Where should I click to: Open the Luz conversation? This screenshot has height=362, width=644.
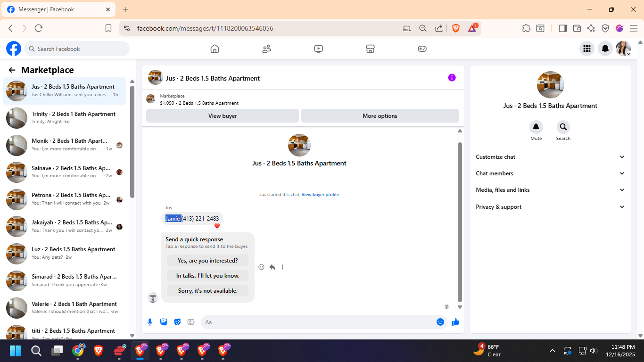(x=65, y=253)
